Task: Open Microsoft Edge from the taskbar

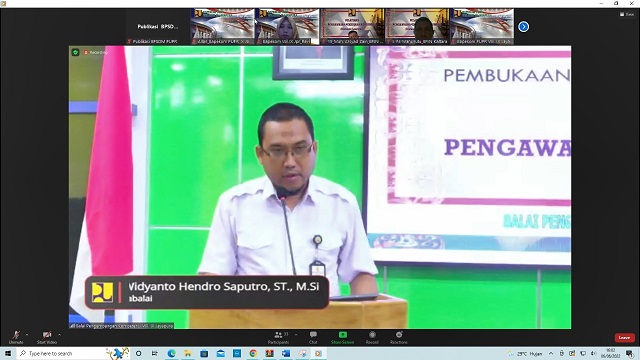Action: tap(171, 353)
